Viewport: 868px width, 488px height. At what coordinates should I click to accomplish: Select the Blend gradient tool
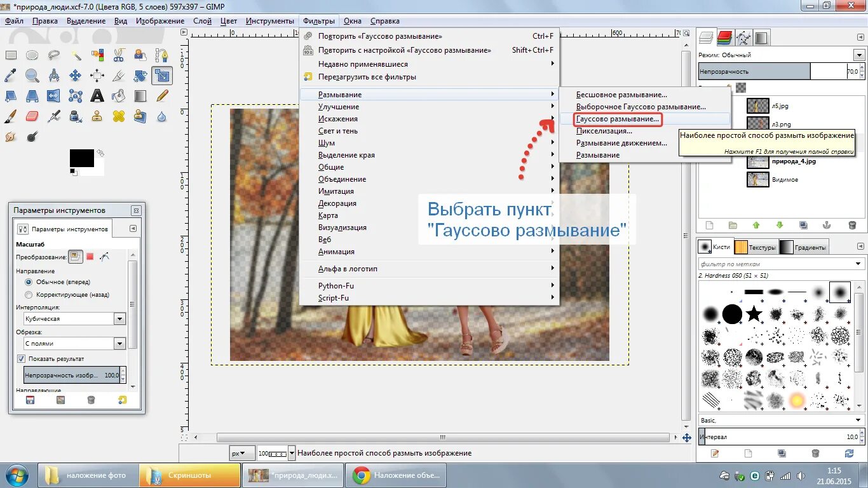(140, 96)
